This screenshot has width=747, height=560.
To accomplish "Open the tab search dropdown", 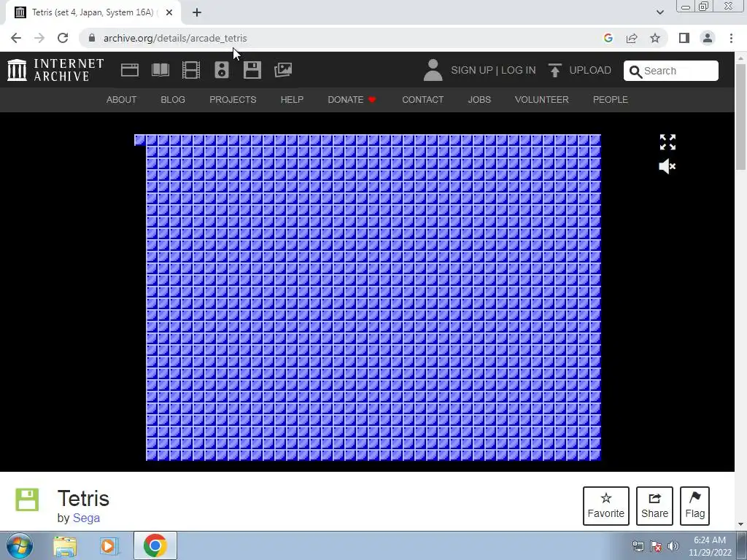I will pos(659,12).
